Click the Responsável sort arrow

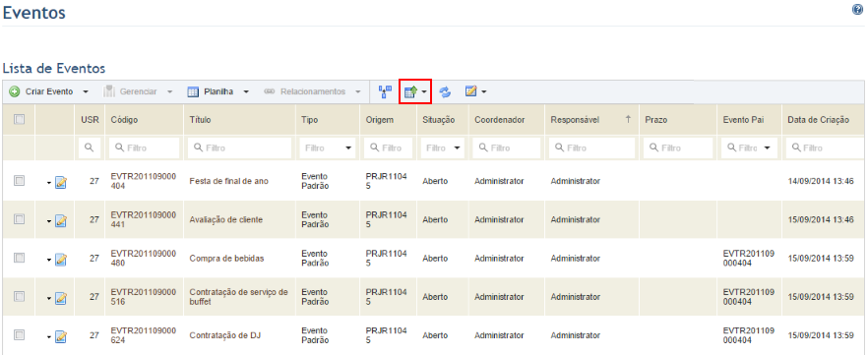click(x=628, y=119)
